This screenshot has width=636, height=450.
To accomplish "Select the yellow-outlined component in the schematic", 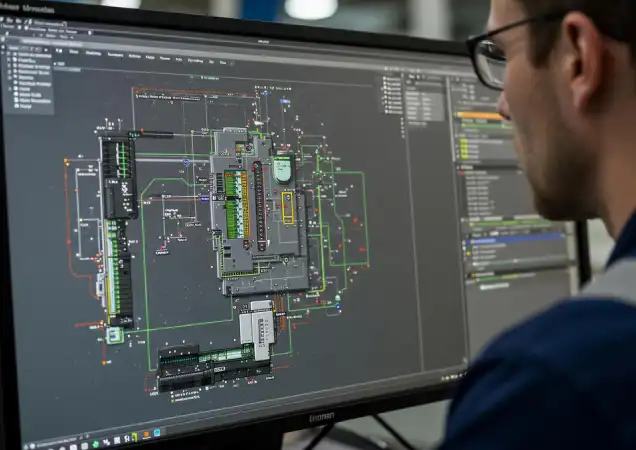I will click(288, 208).
